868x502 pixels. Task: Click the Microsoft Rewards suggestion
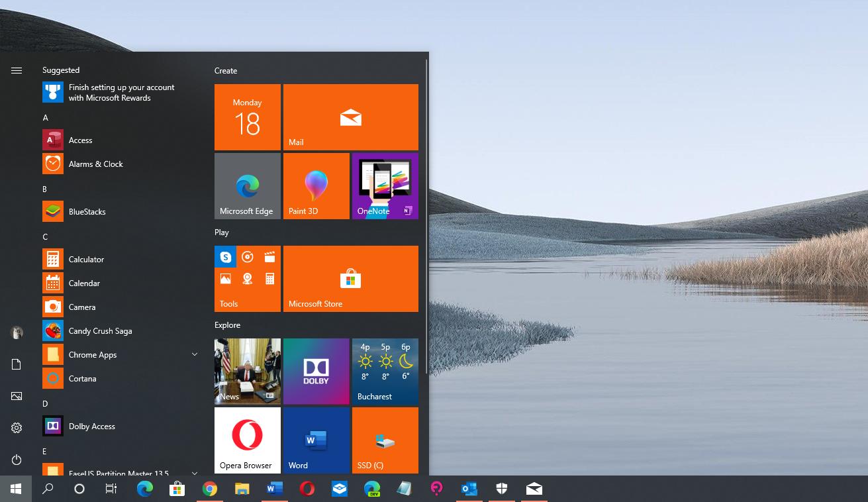click(119, 92)
